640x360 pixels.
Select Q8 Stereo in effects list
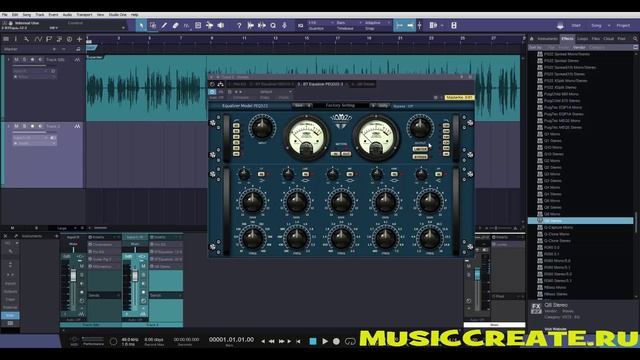[581, 221]
